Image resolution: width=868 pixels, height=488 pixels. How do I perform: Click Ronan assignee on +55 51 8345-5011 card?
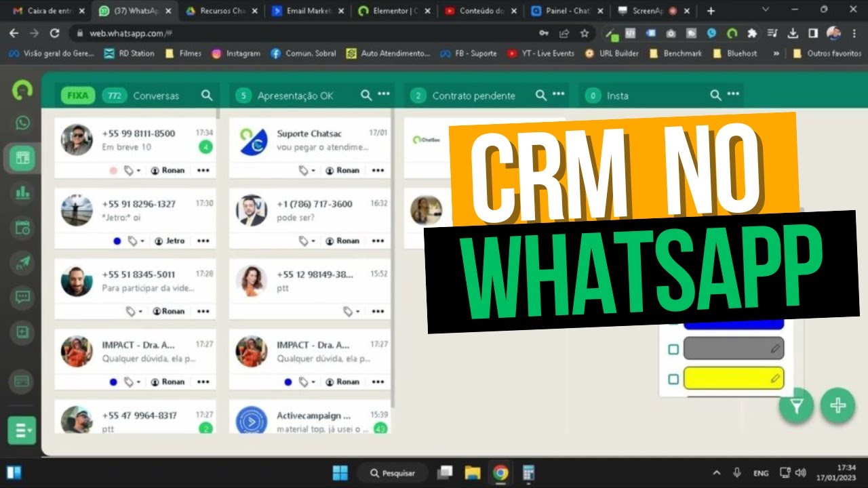point(168,311)
